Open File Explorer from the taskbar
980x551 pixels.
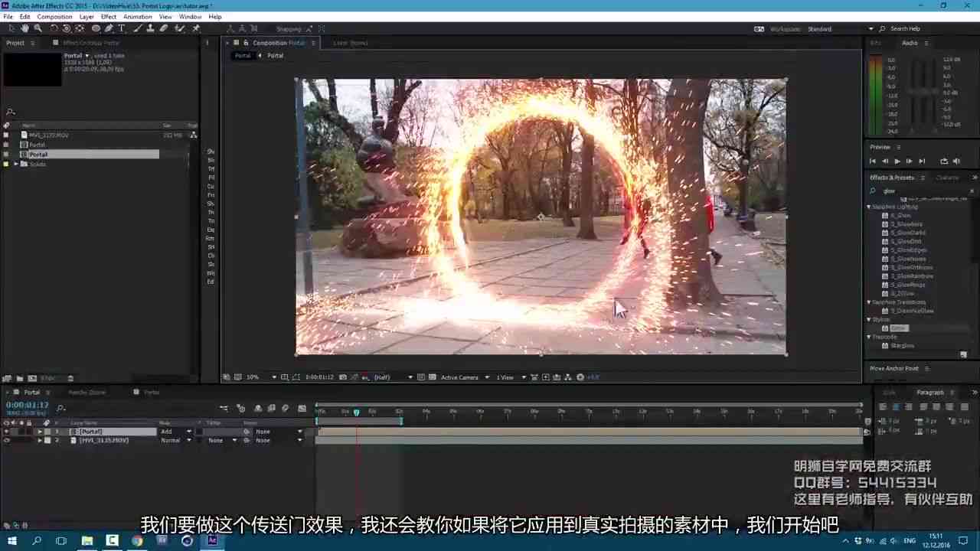click(87, 540)
